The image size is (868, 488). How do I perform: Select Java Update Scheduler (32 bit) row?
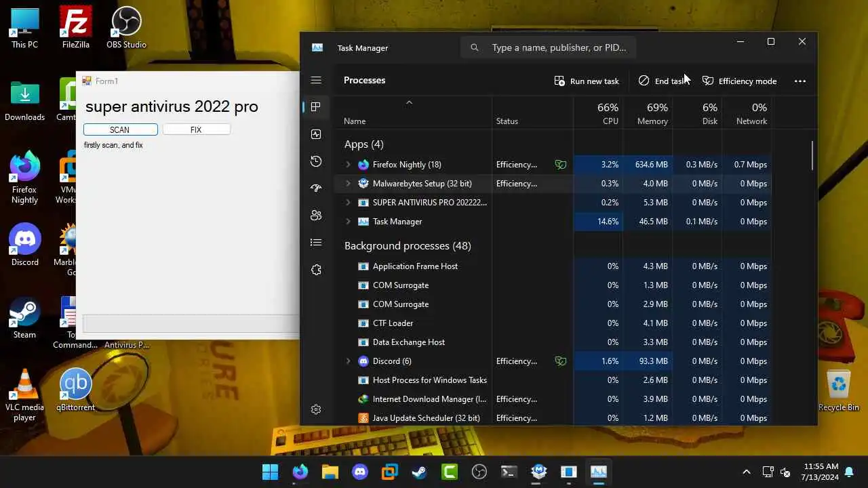click(x=552, y=418)
